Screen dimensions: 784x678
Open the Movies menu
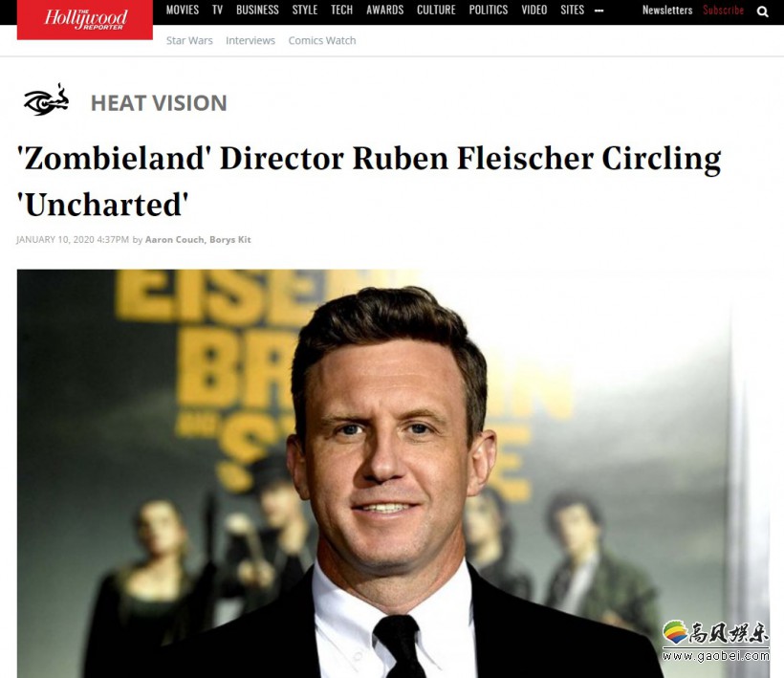click(183, 10)
